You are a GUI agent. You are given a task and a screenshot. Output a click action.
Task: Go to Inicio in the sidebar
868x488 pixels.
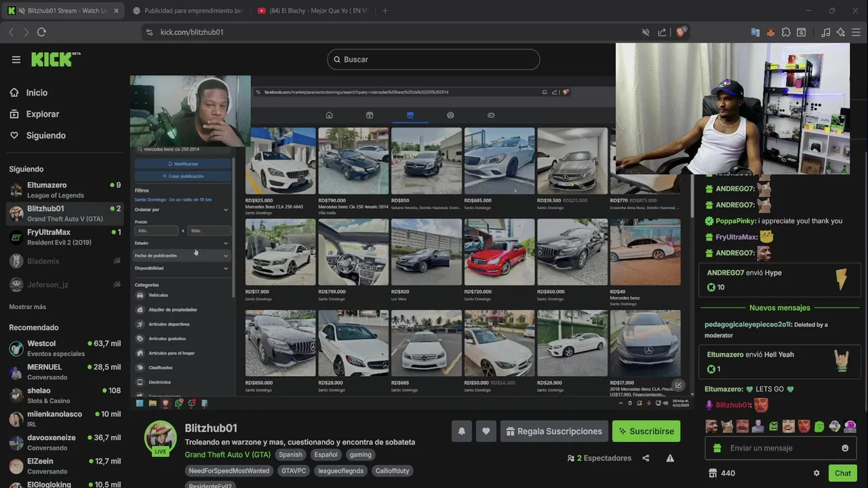[x=37, y=93]
